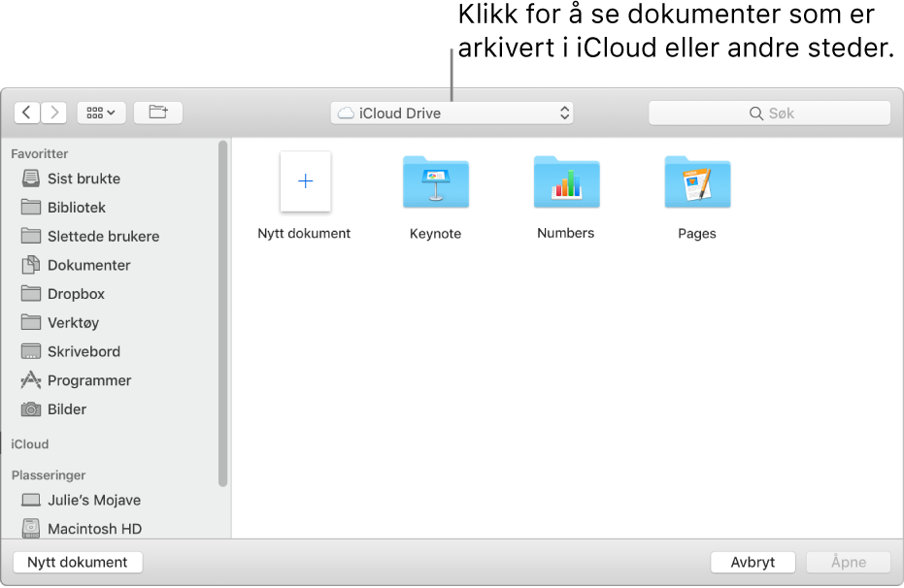The width and height of the screenshot is (904, 588).
Task: Click the Nytt dokument label under thumbnail
Action: point(304,233)
